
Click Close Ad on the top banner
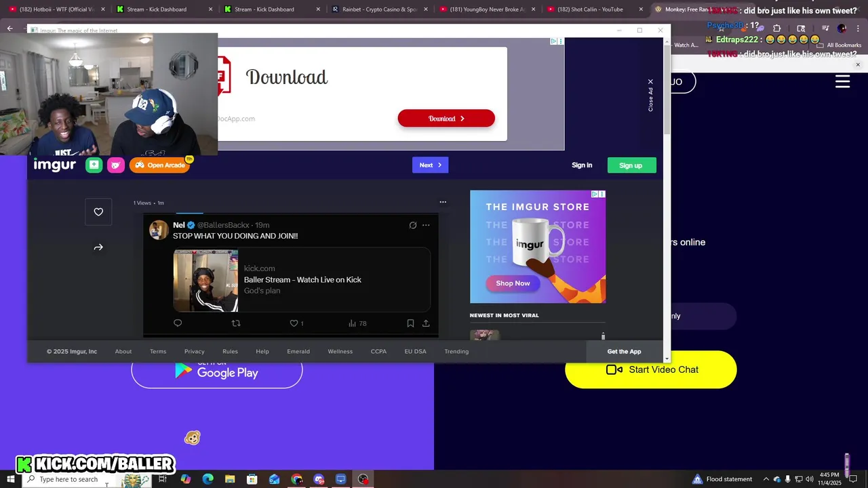pos(650,94)
